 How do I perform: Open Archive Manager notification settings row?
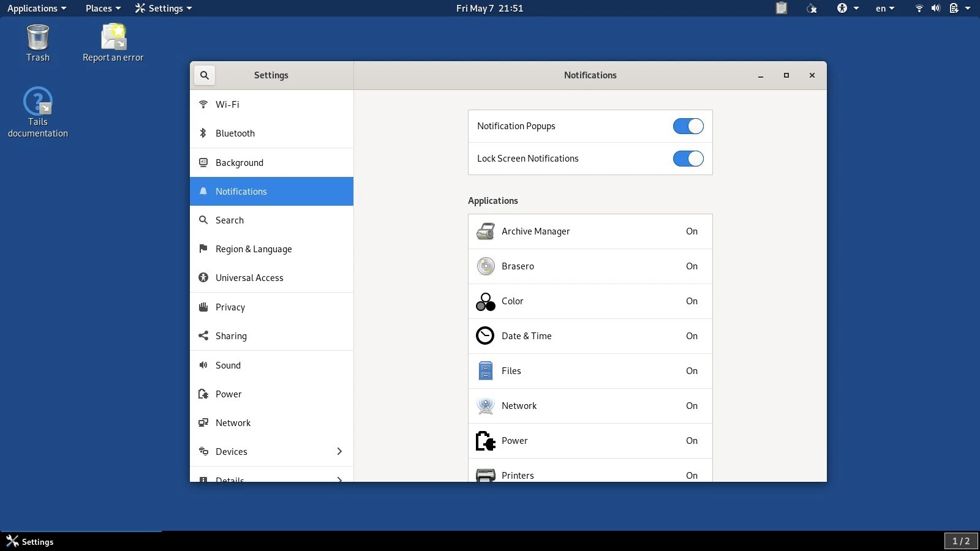pos(590,231)
